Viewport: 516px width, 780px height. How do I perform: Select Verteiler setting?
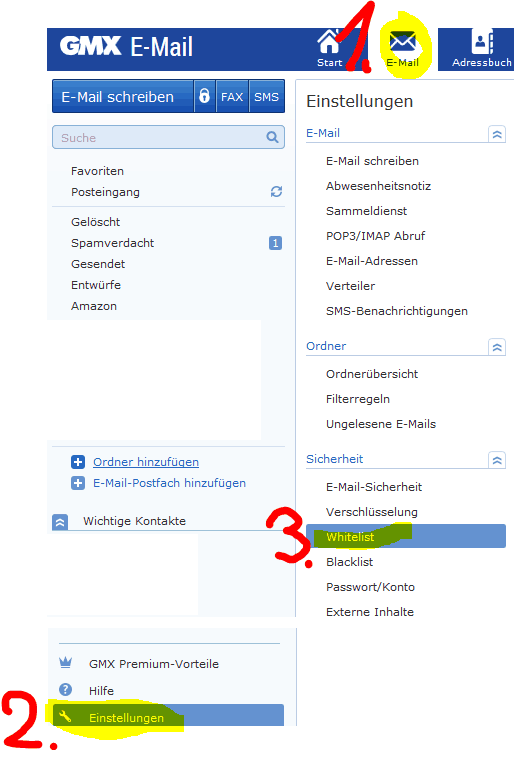coord(350,286)
